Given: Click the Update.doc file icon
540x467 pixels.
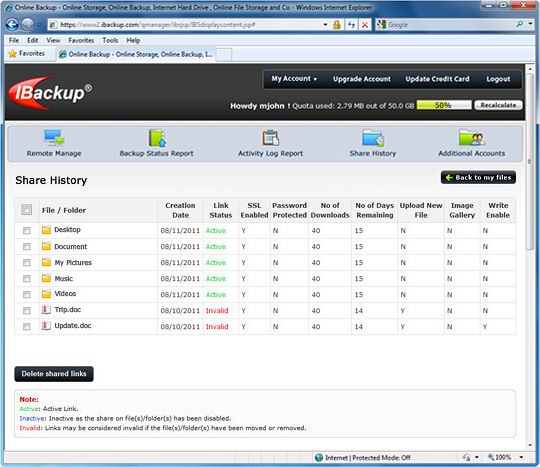Looking at the screenshot, I should (46, 325).
